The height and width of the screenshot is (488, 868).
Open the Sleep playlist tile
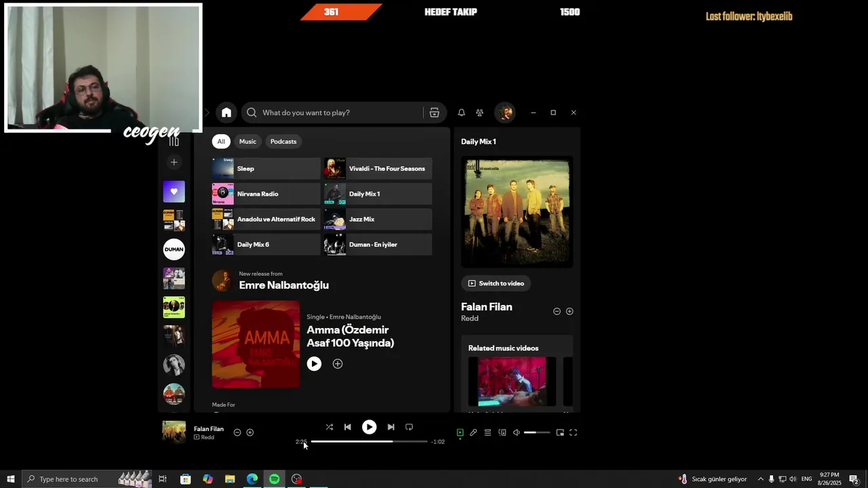pos(266,169)
